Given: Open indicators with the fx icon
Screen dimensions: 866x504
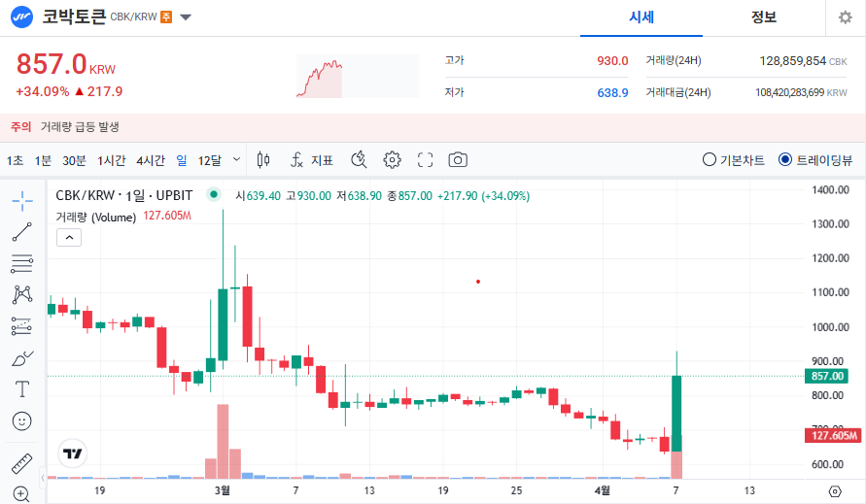Looking at the screenshot, I should coord(296,160).
